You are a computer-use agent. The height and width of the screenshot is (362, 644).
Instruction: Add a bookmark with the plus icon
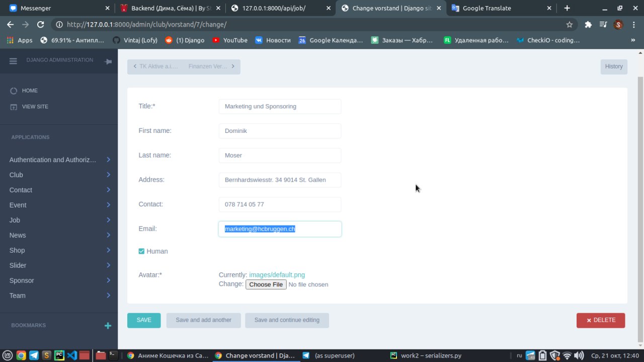108,326
